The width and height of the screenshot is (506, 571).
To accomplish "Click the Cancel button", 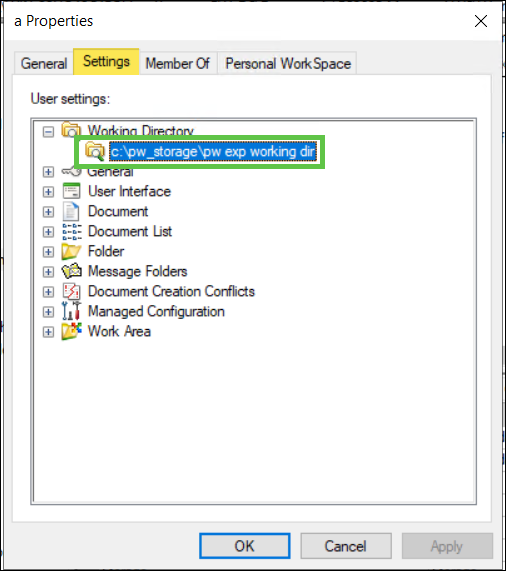I will 346,546.
